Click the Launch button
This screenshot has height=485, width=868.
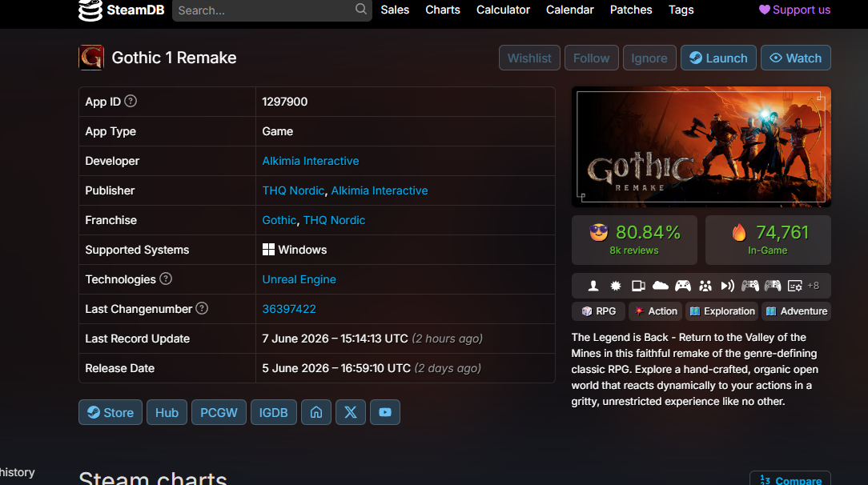[718, 58]
